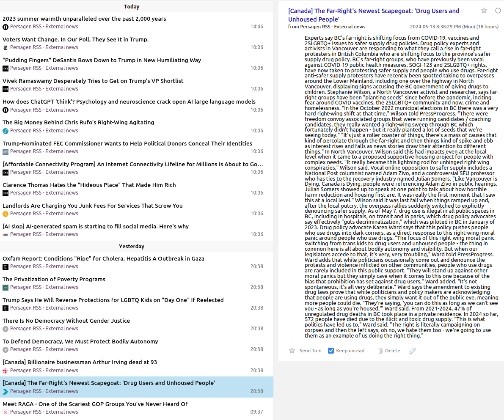
Task: Uncheck the Keep unread checkbox
Action: [331, 351]
